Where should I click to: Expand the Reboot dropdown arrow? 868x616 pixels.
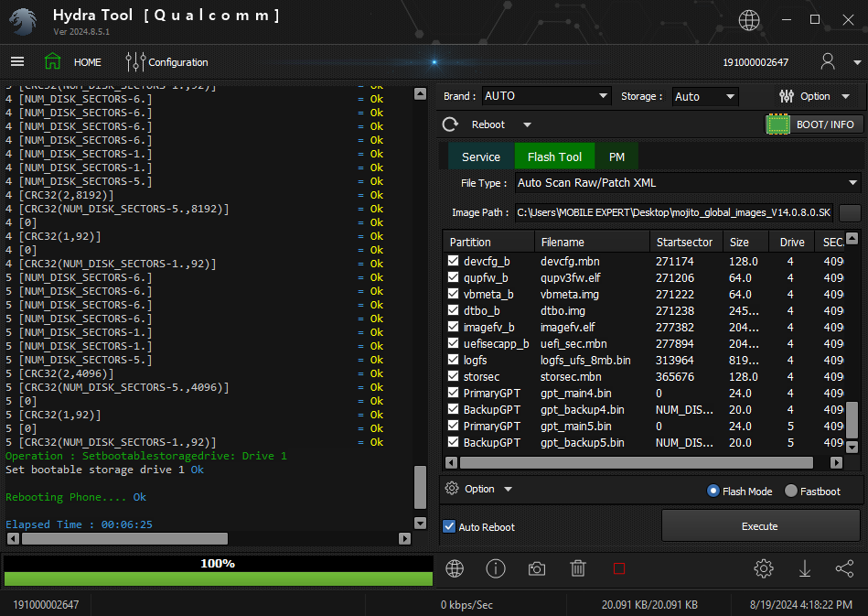(527, 124)
